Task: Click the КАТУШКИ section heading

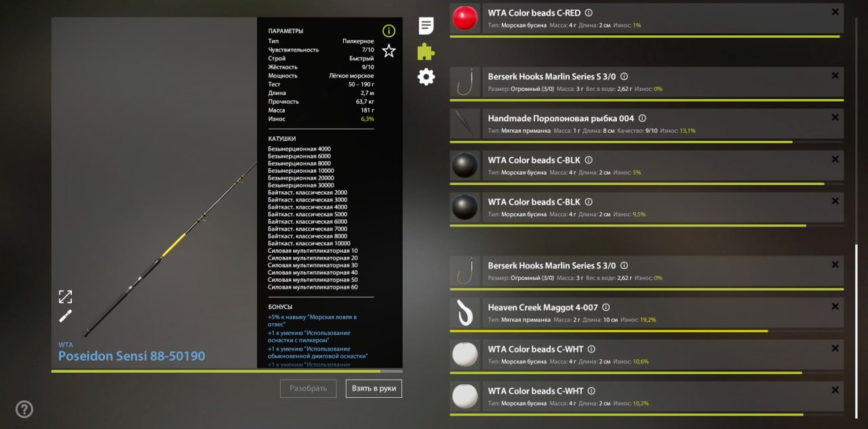Action: (x=281, y=139)
